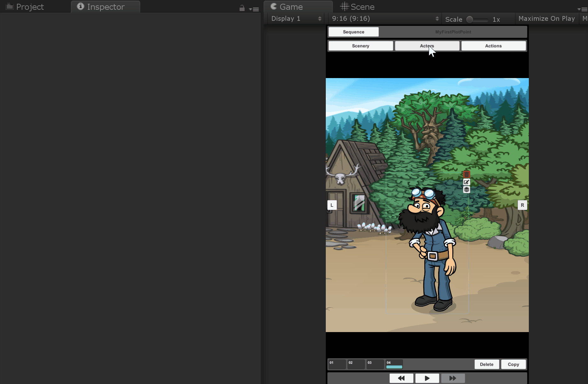The image size is (588, 384).
Task: Click the Copy button
Action: tap(513, 364)
